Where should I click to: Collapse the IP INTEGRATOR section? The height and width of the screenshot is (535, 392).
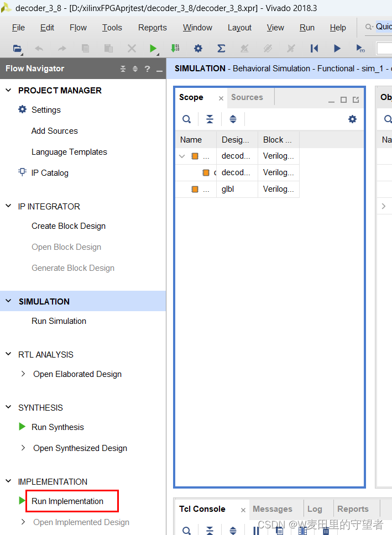8,206
